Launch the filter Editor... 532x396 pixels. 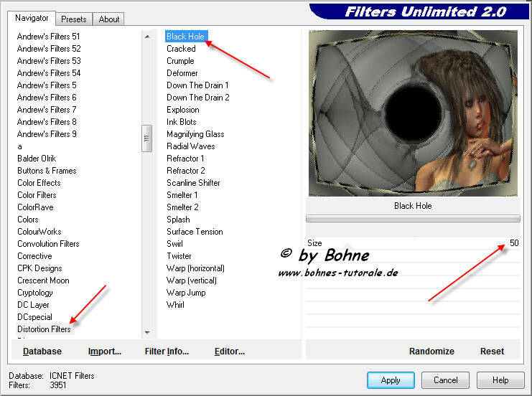point(230,352)
